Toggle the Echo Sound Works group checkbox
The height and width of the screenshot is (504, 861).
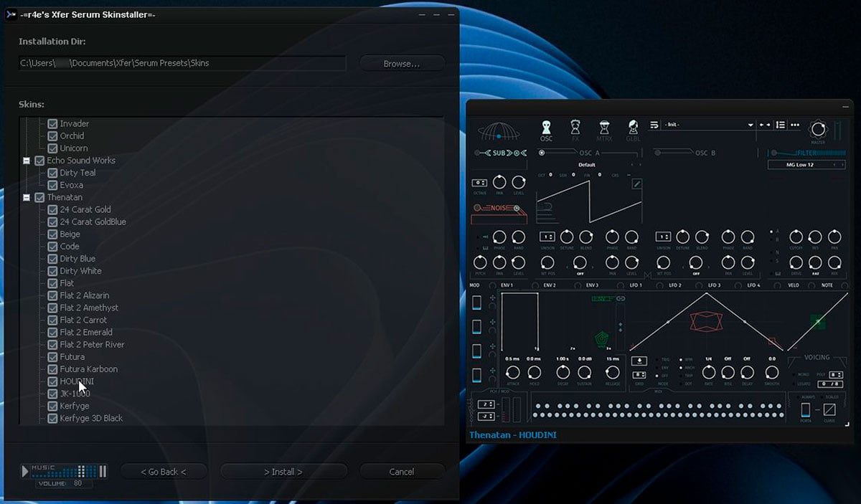pos(39,161)
